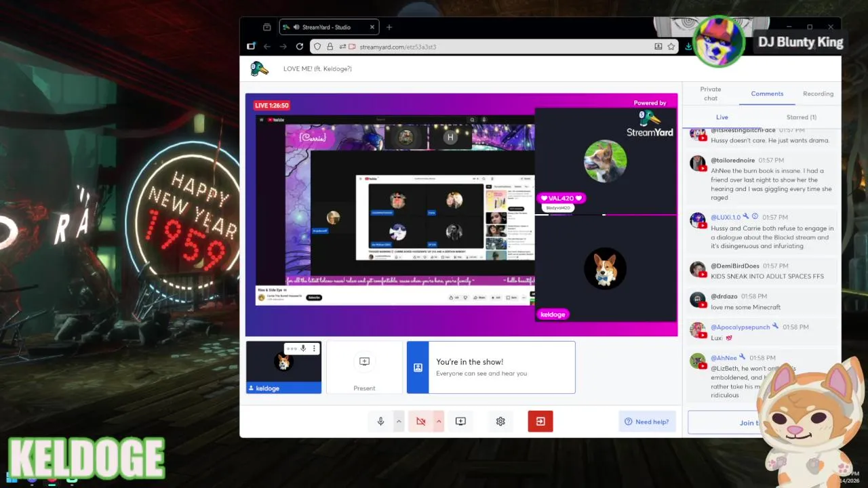Go forward in the browser

click(x=283, y=47)
